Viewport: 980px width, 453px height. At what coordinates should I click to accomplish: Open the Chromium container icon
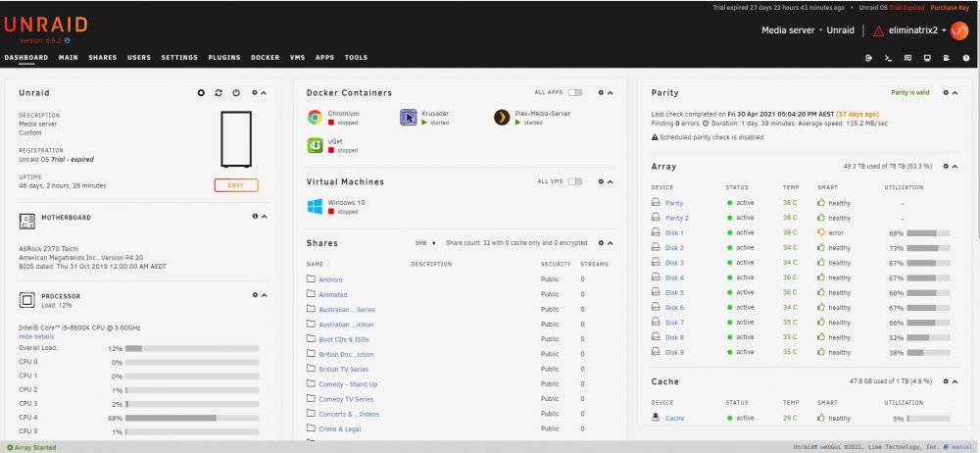tap(315, 117)
